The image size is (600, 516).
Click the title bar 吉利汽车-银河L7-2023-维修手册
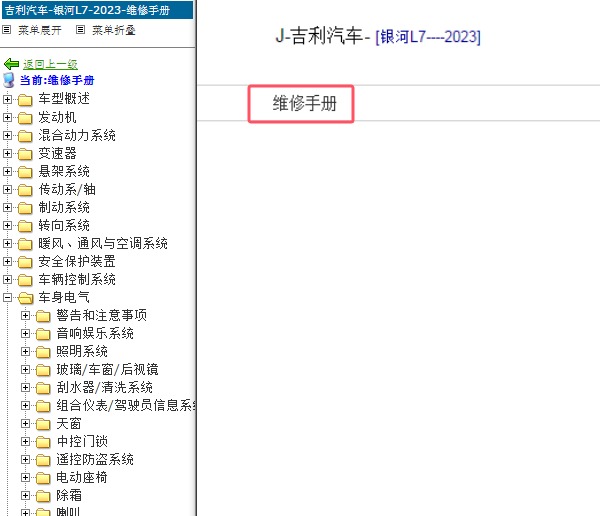tap(98, 10)
